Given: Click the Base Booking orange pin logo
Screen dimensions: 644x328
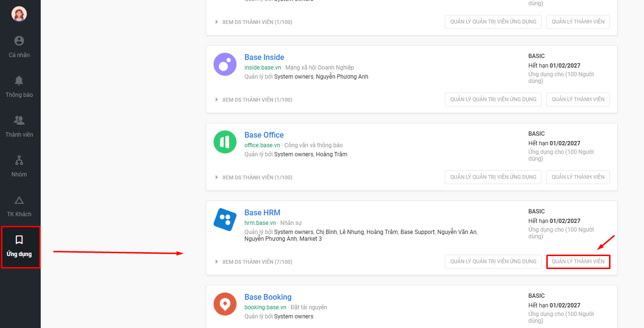Looking at the screenshot, I should point(225,304).
